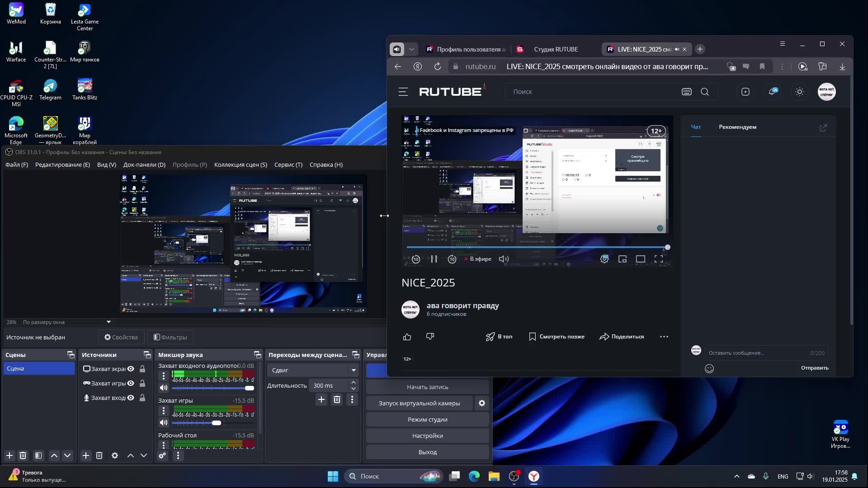Open audio mixer menu three-dots at bottom
This screenshot has height=488, width=868.
point(178,455)
